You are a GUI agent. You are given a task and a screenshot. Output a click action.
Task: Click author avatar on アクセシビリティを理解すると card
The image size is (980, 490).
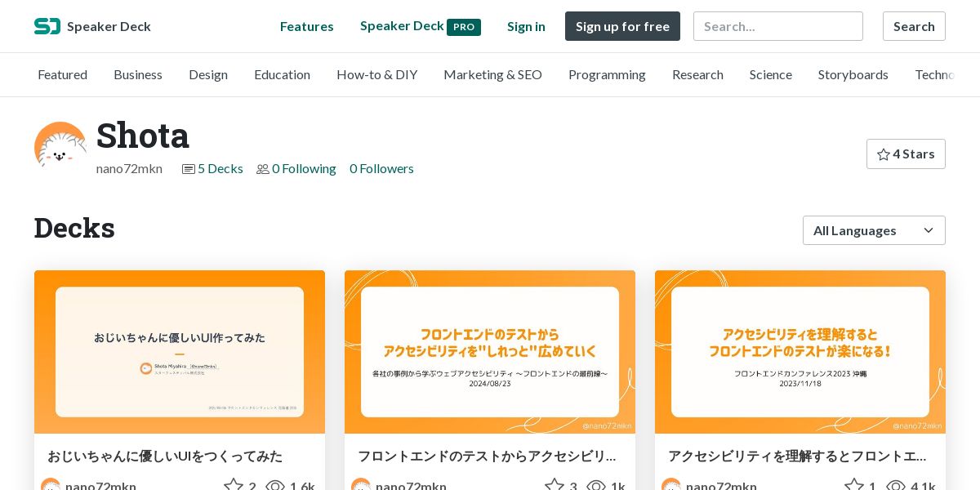671,485
